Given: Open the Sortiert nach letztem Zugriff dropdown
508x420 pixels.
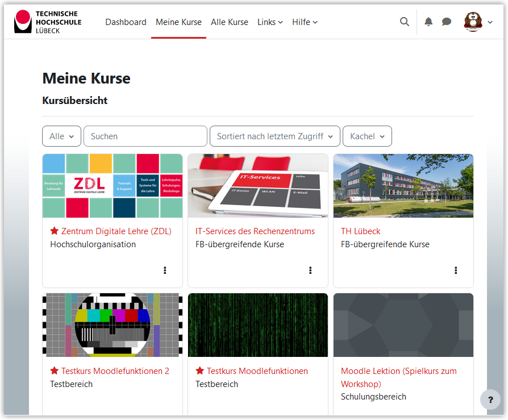Looking at the screenshot, I should pos(274,136).
